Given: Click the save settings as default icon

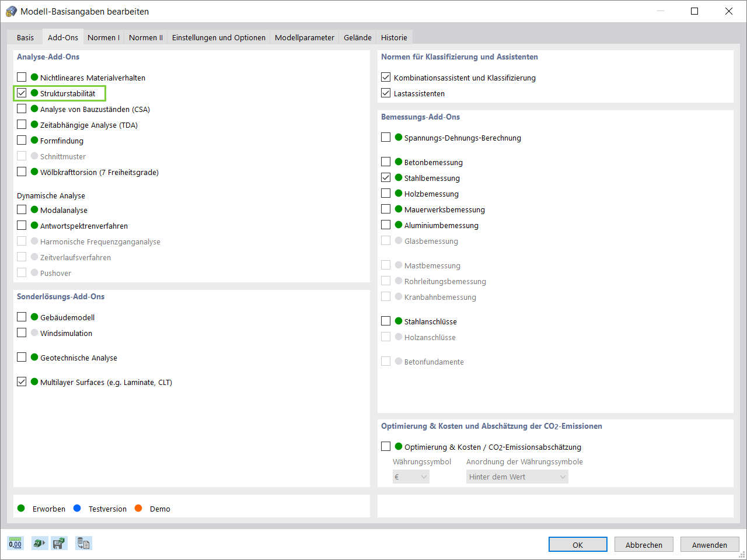Looking at the screenshot, I should point(59,544).
